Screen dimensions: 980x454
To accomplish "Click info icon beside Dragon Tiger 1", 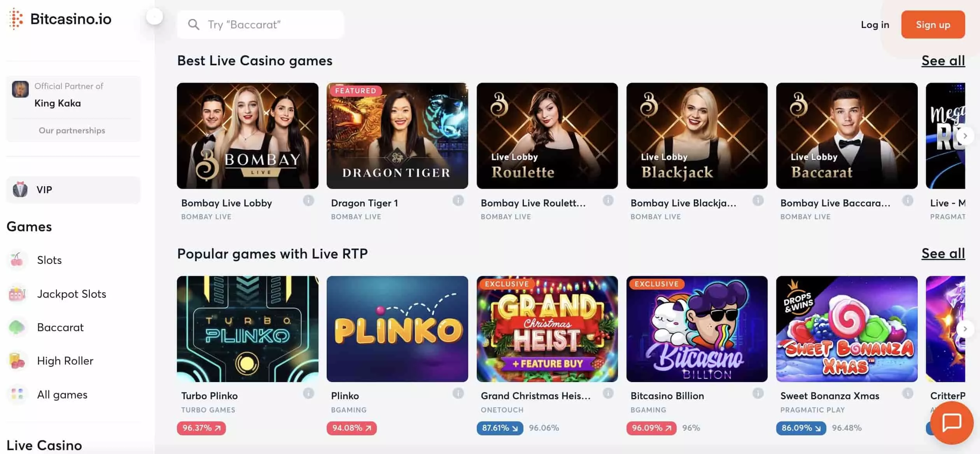I will [458, 201].
